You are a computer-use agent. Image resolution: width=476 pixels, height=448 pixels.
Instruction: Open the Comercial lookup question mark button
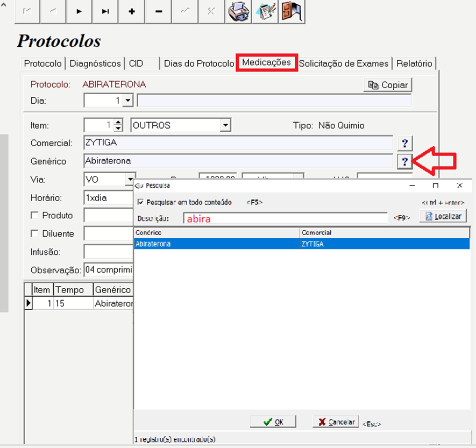404,143
